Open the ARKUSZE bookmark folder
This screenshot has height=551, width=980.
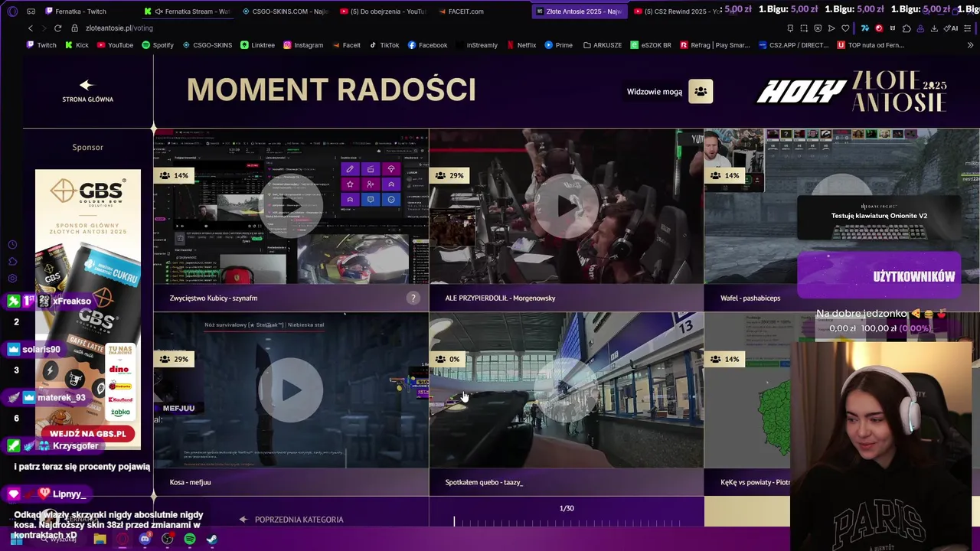[x=603, y=45]
